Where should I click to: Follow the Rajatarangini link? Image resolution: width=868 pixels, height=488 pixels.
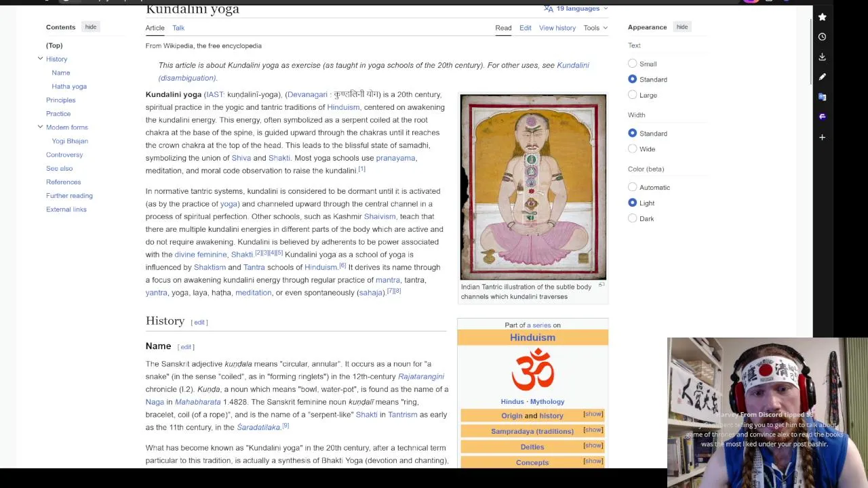(421, 376)
